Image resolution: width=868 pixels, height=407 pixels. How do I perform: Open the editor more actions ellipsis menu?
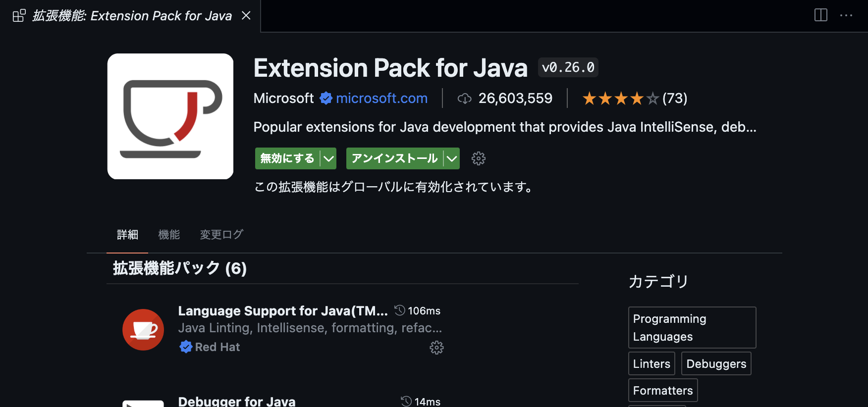pos(847,15)
